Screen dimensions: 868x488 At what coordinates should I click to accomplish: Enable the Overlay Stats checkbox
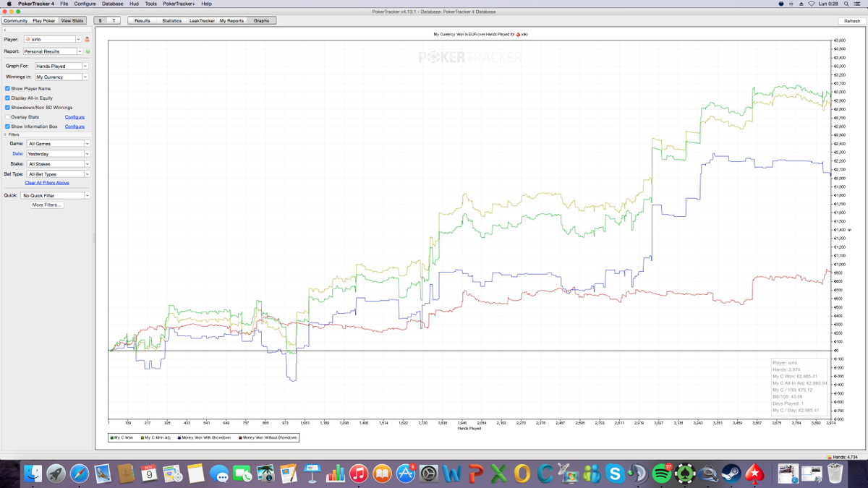click(x=7, y=116)
